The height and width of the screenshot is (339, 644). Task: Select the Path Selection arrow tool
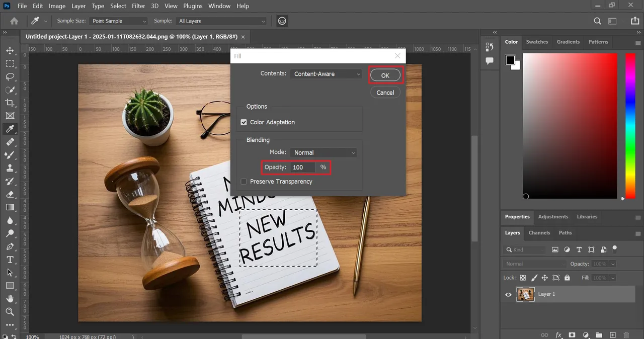click(x=10, y=273)
